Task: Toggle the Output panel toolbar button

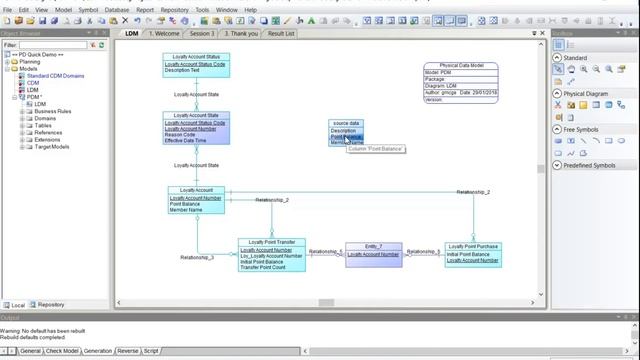Action: pyautogui.click(x=450, y=21)
